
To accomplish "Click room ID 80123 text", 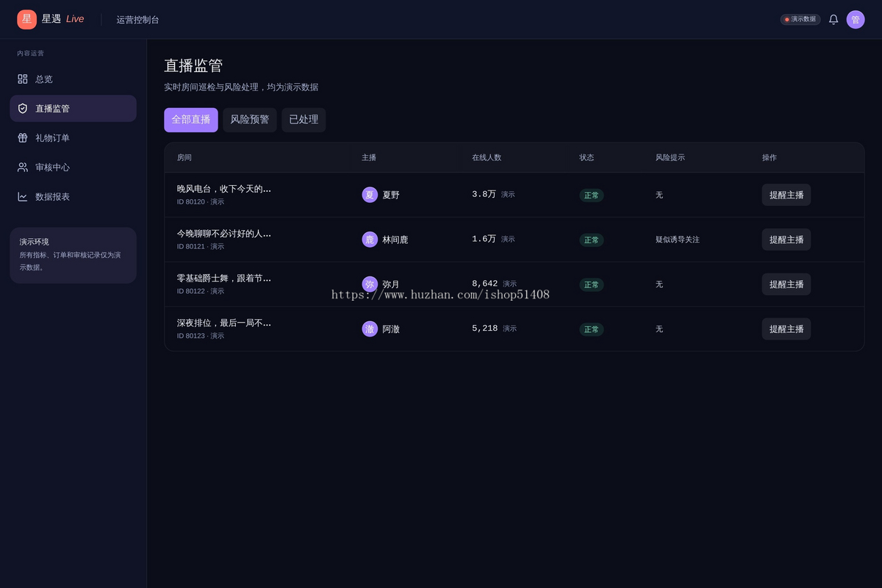I will [x=201, y=336].
